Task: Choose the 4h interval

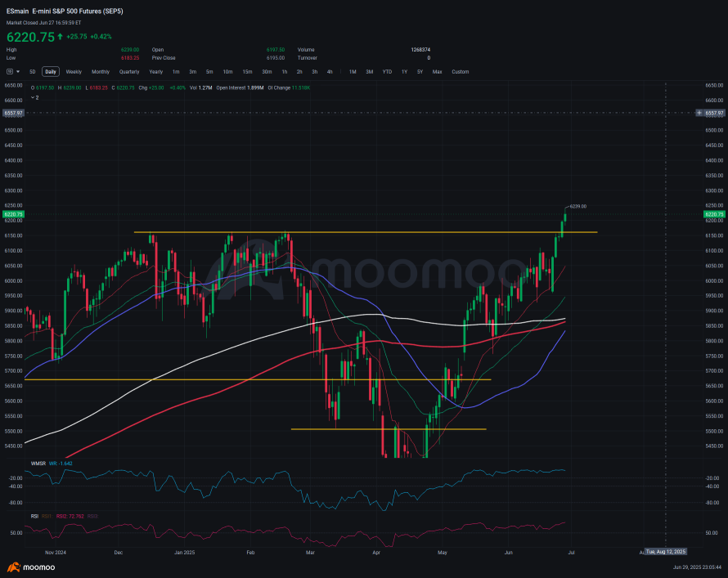Action: tap(330, 71)
